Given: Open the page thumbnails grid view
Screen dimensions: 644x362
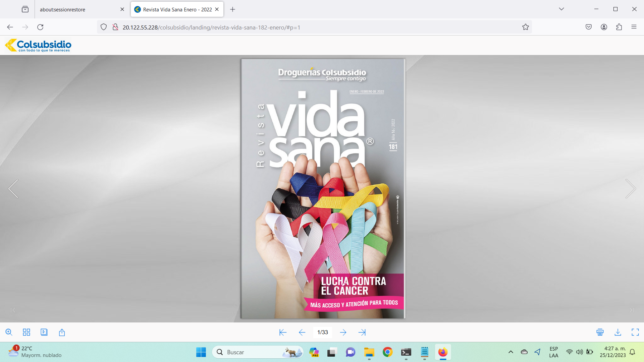Looking at the screenshot, I should click(x=26, y=332).
